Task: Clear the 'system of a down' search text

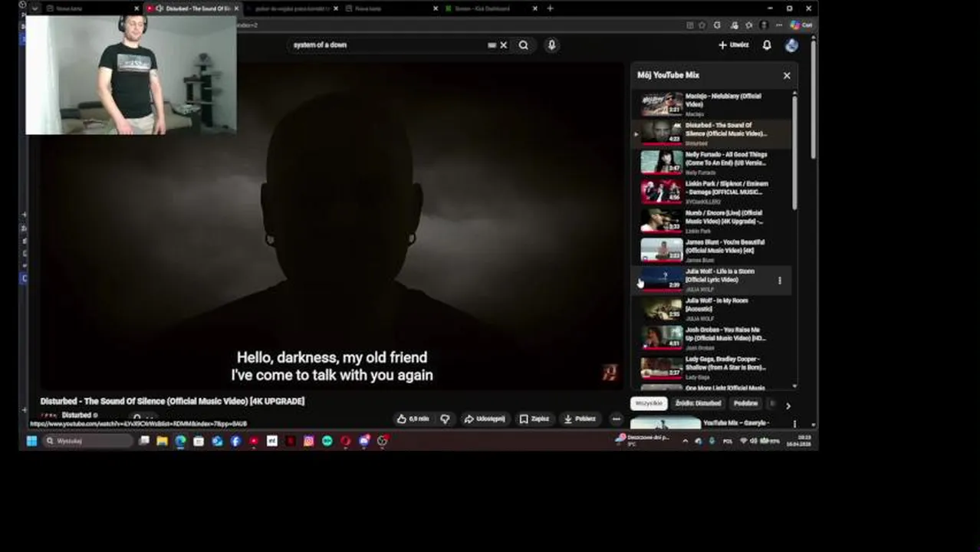Action: tap(504, 45)
